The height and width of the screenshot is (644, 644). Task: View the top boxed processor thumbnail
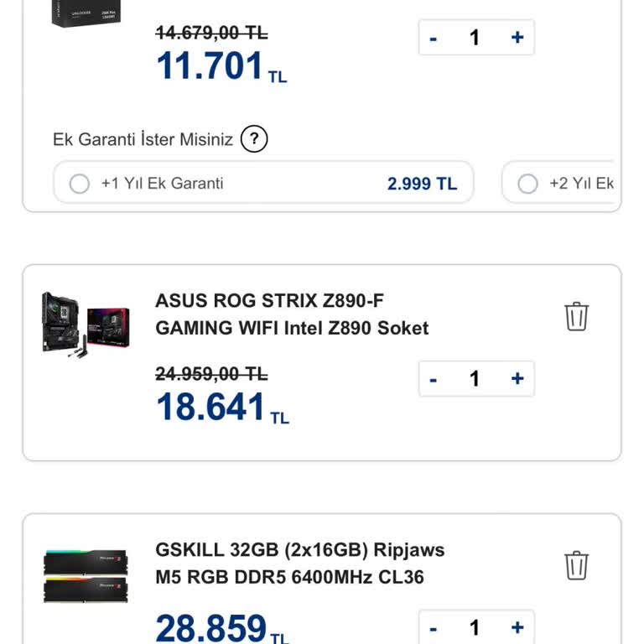86,13
